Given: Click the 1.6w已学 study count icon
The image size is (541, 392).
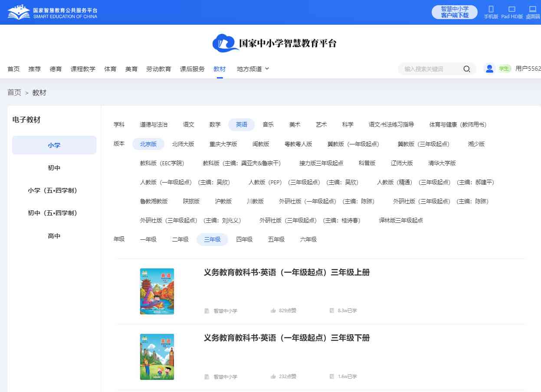Looking at the screenshot, I should (332, 376).
